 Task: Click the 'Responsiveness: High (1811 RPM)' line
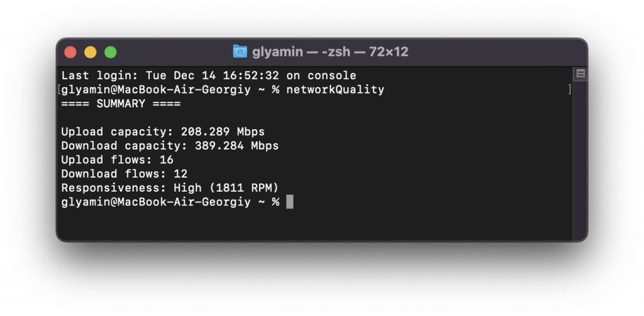170,188
